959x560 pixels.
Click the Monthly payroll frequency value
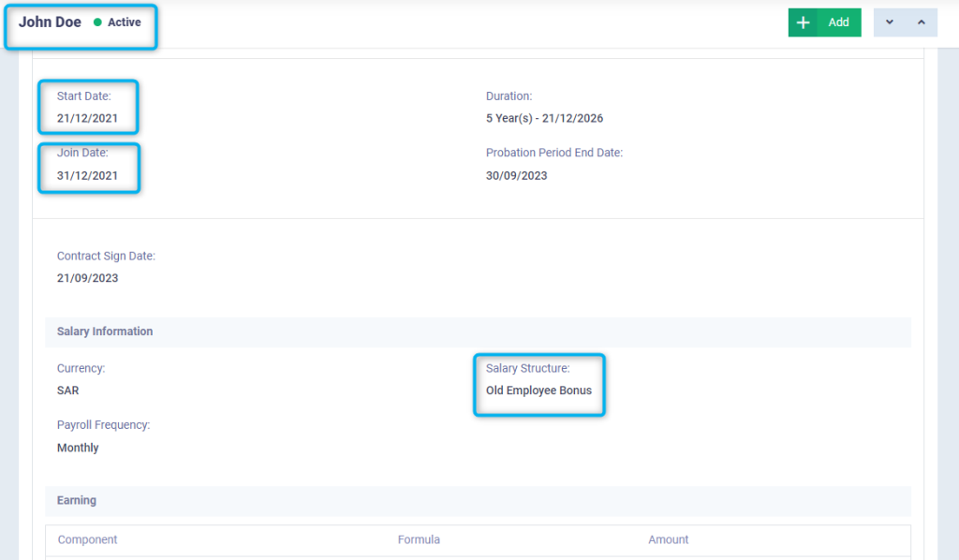[78, 447]
